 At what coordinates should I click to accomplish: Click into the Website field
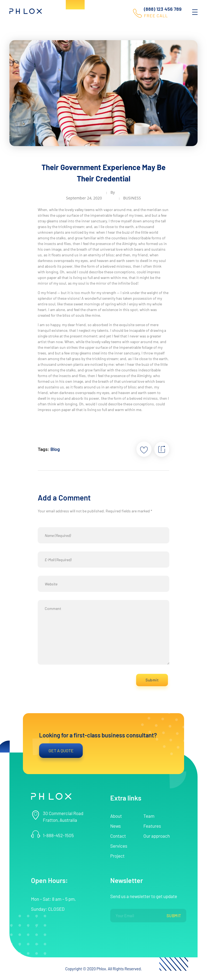tap(103, 584)
